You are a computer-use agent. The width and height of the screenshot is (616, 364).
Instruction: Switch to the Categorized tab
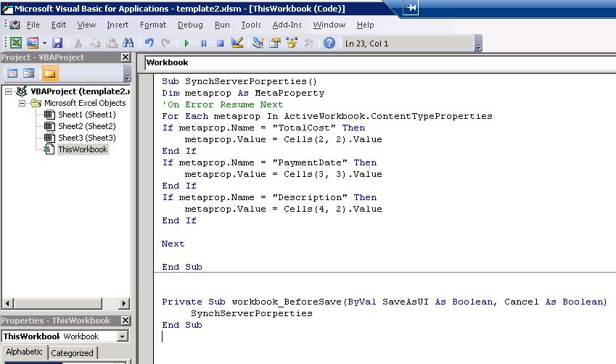point(72,353)
